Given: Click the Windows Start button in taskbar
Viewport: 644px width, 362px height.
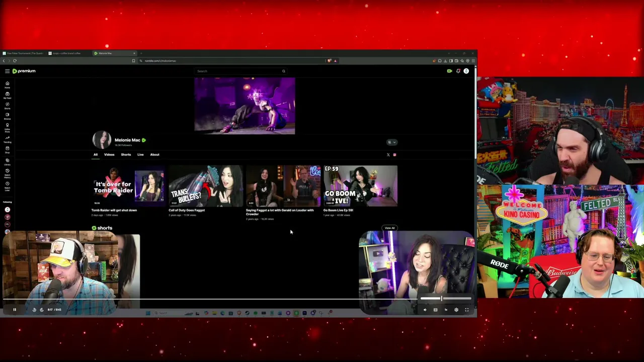Looking at the screenshot, I should click(x=148, y=313).
